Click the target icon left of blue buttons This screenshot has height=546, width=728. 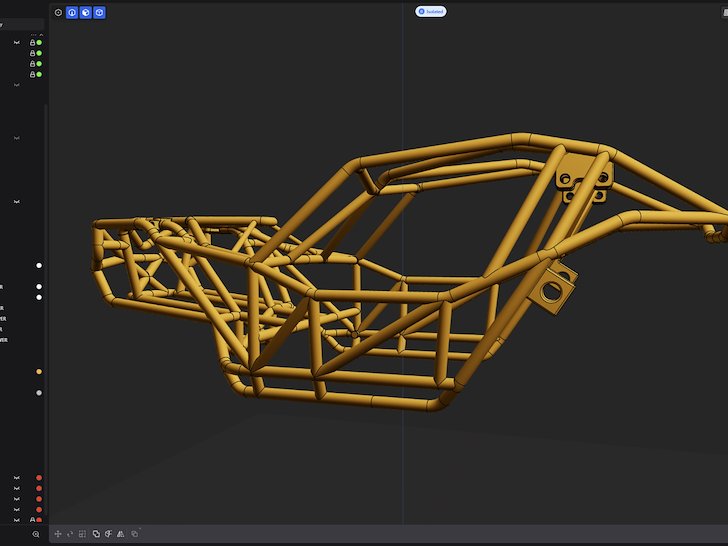58,13
